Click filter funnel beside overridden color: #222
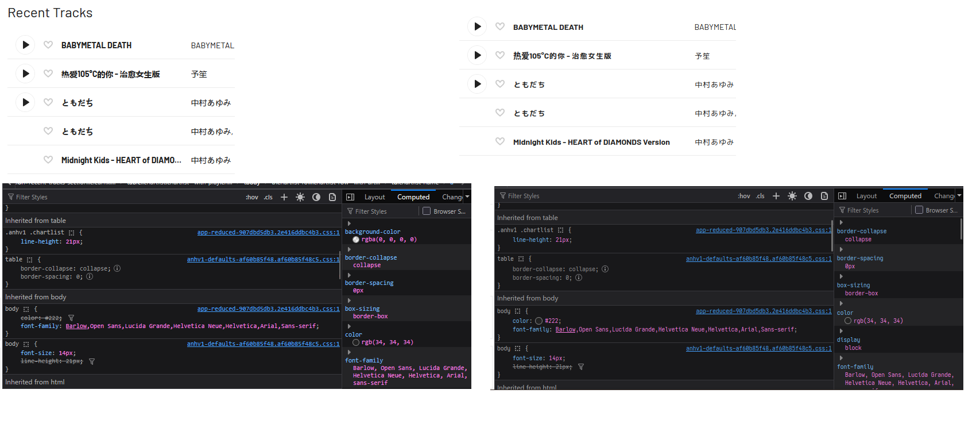Viewport: 980px width, 424px height. pyautogui.click(x=71, y=318)
